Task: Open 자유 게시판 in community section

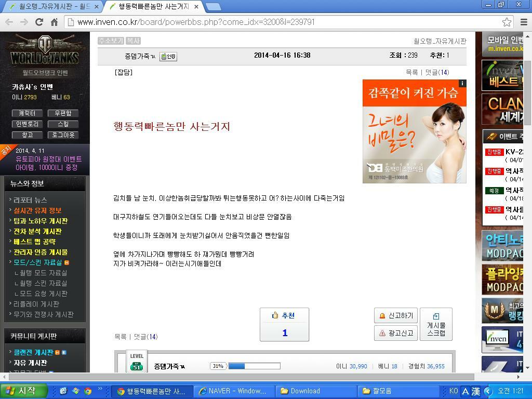Action: 30,363
